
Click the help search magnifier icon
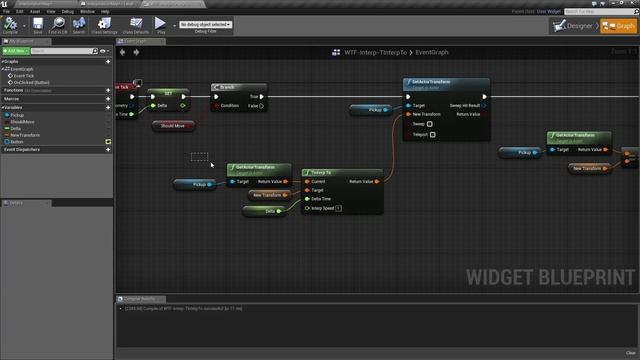(636, 12)
